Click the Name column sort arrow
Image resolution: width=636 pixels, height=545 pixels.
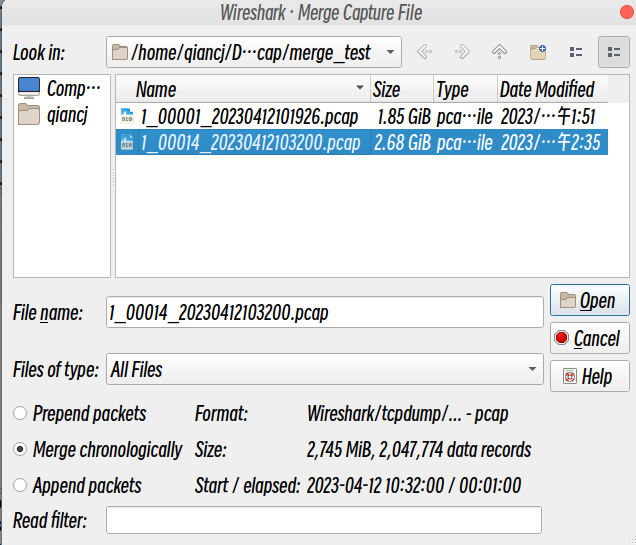[359, 87]
